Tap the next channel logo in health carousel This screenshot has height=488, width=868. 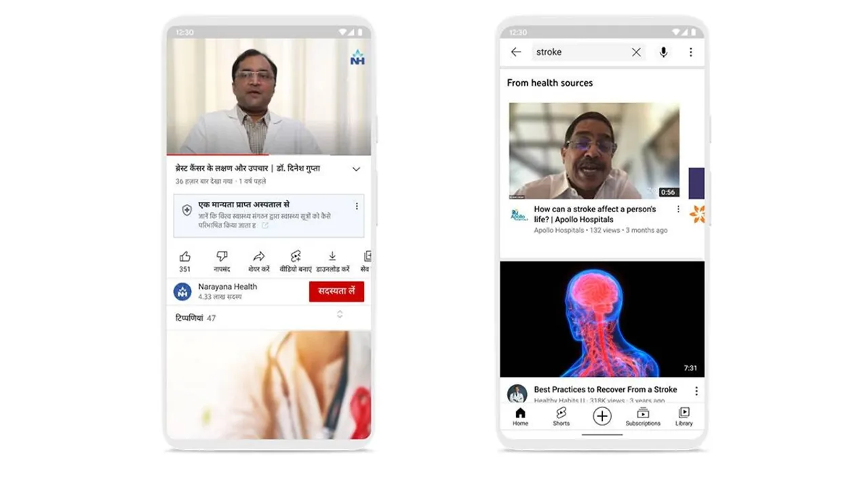point(697,214)
